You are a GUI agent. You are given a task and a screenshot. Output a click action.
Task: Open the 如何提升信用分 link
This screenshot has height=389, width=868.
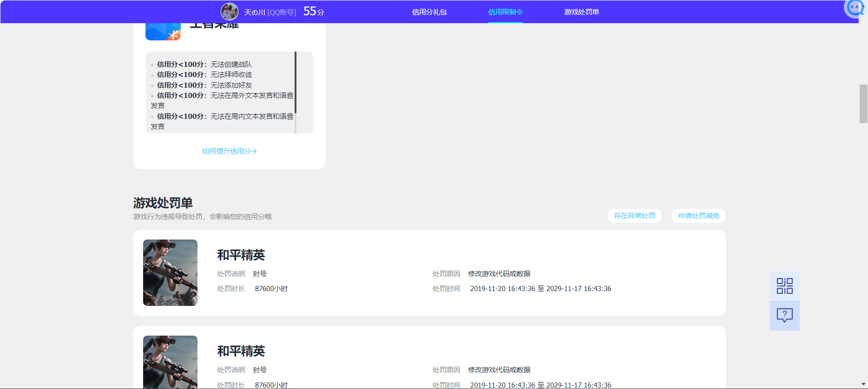230,151
